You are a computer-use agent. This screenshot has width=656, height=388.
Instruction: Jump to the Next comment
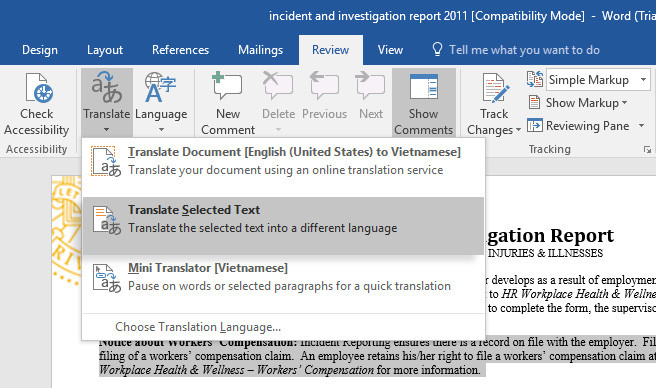click(370, 85)
